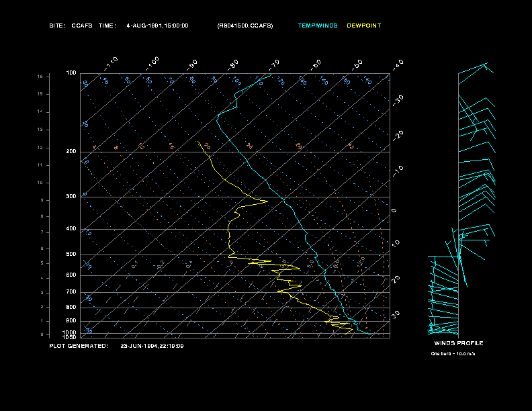
Task: Click the 1050 pressure label at bottom
Action: coord(70,337)
